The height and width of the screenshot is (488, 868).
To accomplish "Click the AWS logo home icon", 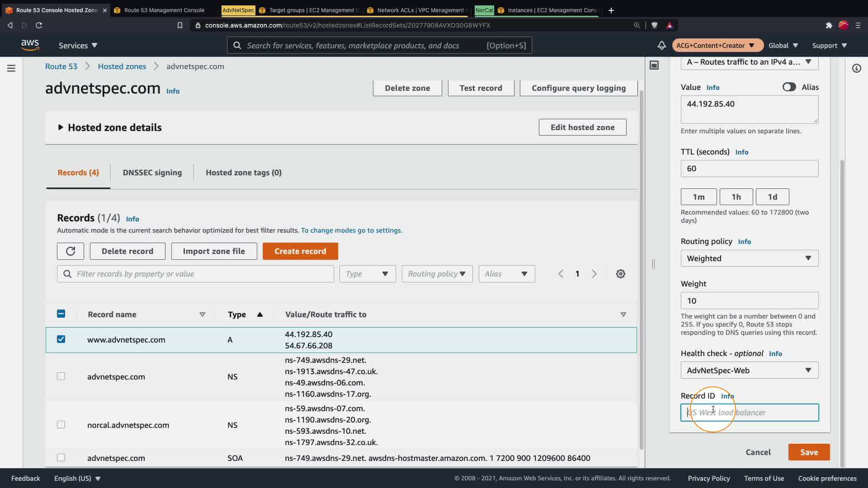I will [x=30, y=45].
